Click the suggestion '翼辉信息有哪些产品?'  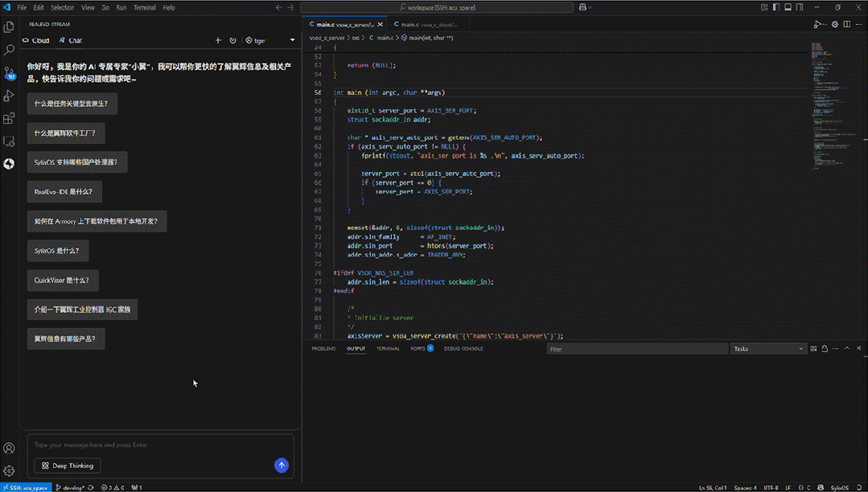[x=66, y=338]
